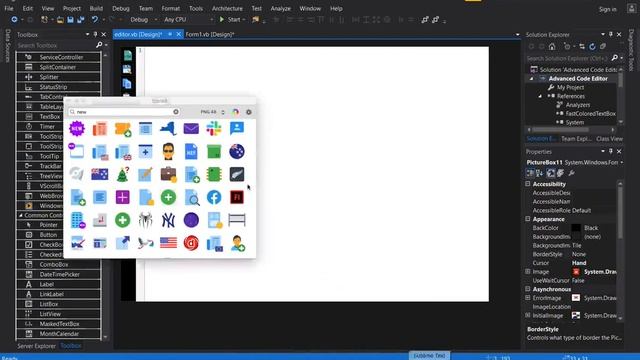Toggle auto-hide pin on Toolbox panel
Image resolution: width=640 pixels, height=360 pixels.
[x=95, y=35]
